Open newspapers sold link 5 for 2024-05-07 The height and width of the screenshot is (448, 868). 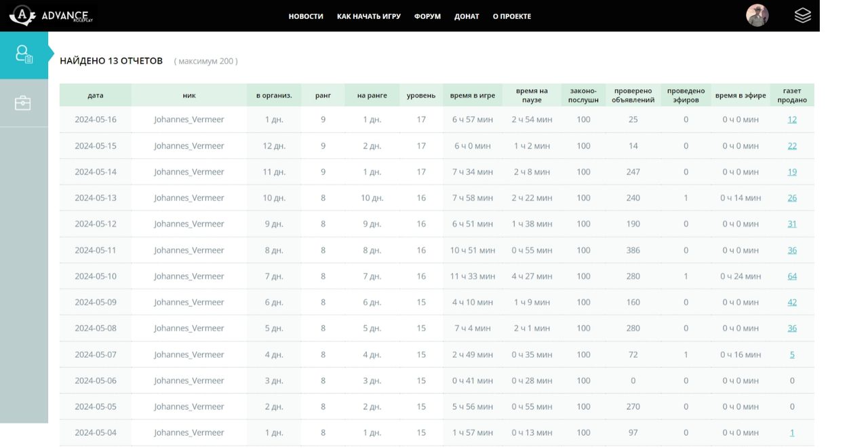[x=792, y=354]
